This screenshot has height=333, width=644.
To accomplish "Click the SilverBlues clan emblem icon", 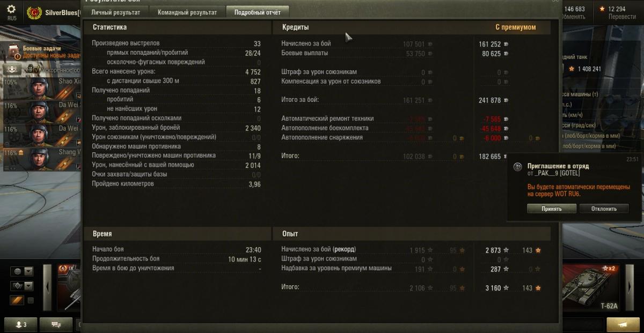I will click(34, 12).
